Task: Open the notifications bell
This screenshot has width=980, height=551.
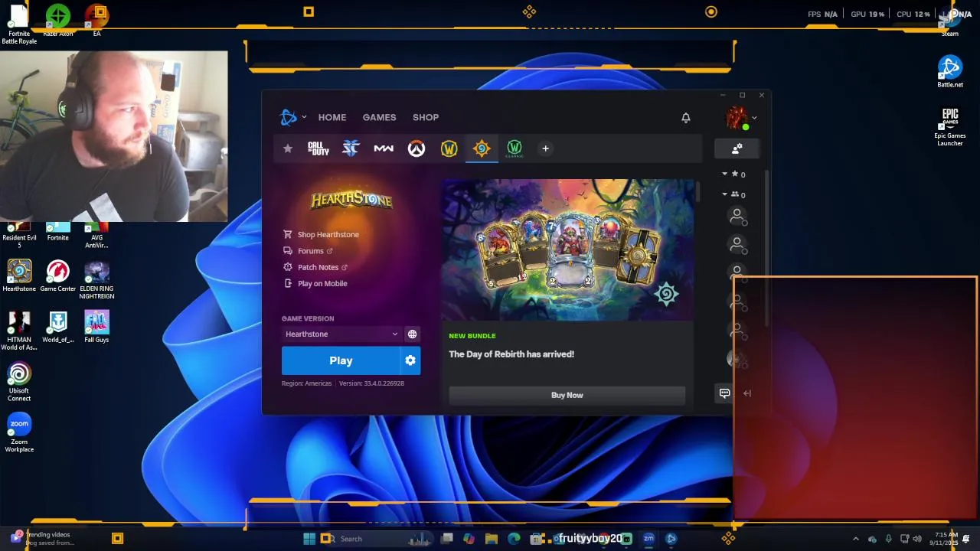Action: tap(686, 117)
